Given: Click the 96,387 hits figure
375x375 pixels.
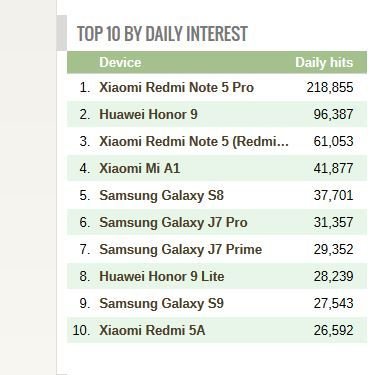Looking at the screenshot, I should (x=333, y=114).
